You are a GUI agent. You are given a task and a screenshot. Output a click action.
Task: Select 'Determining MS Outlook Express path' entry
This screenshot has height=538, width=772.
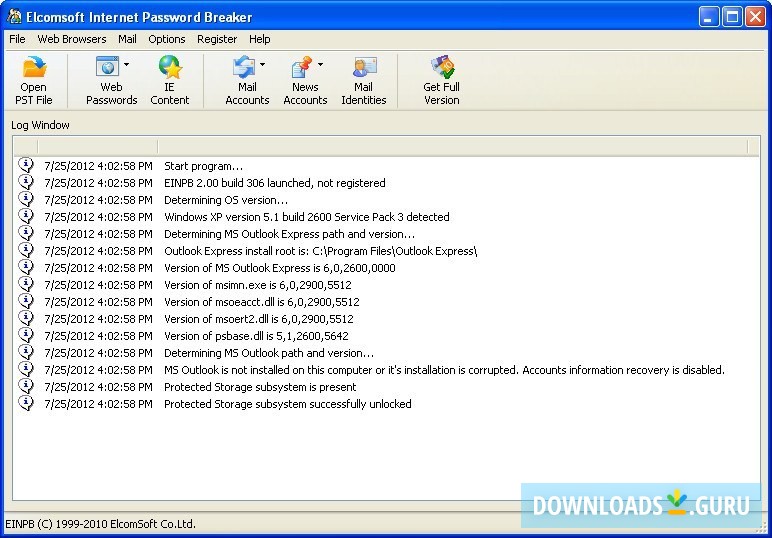click(290, 234)
